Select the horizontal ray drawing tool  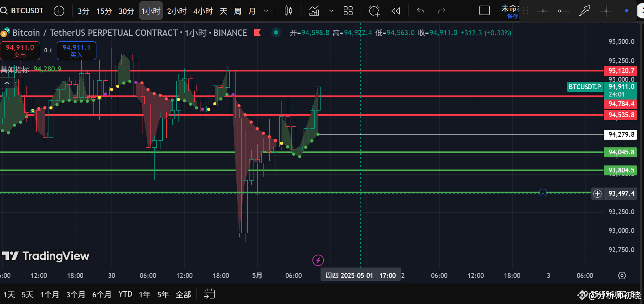[x=564, y=11]
